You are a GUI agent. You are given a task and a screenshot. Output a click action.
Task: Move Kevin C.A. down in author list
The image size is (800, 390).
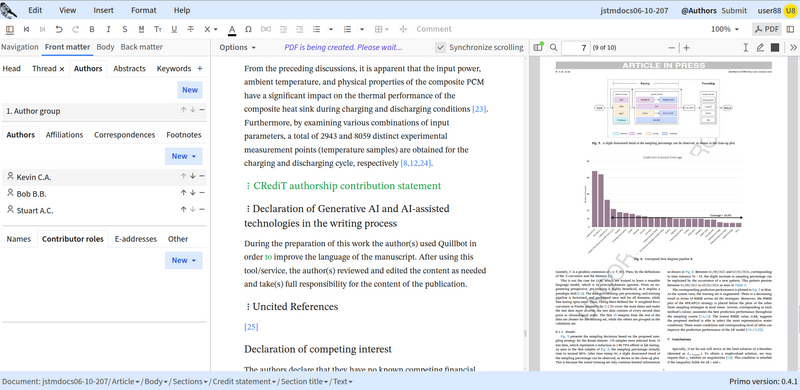[192, 176]
